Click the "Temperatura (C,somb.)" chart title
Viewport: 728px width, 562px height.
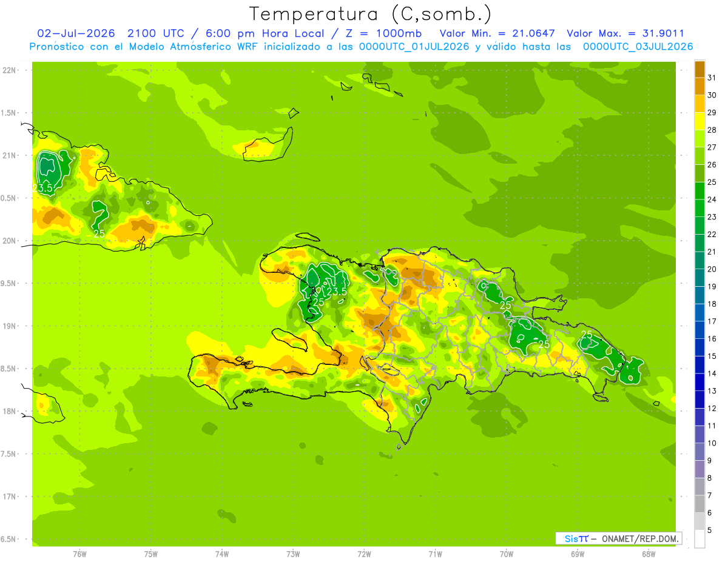pyautogui.click(x=370, y=14)
